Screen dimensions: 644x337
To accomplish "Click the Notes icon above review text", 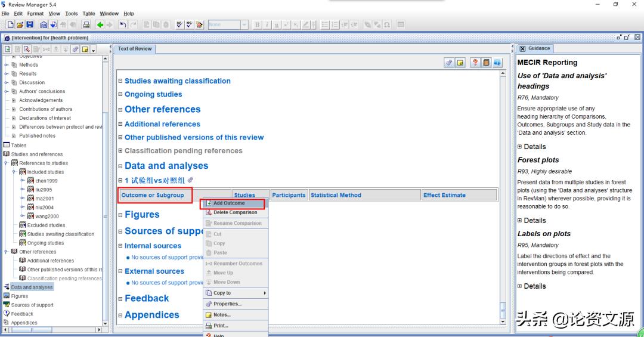I will [461, 63].
